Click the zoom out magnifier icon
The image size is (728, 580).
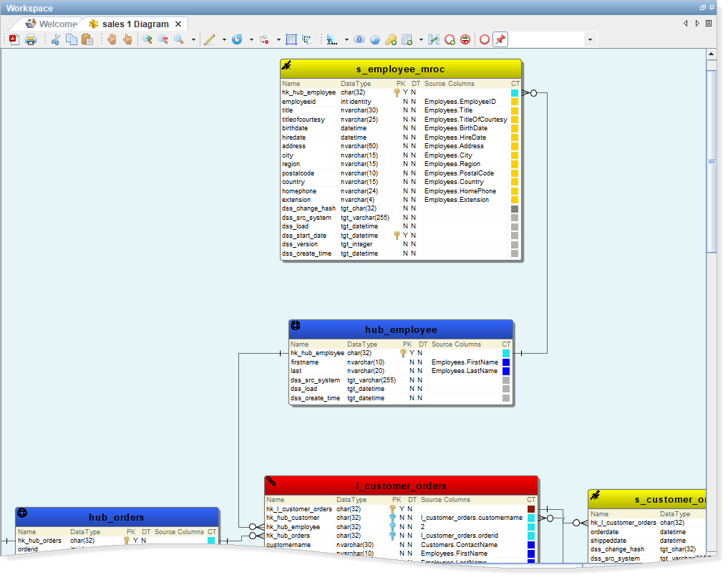point(162,40)
